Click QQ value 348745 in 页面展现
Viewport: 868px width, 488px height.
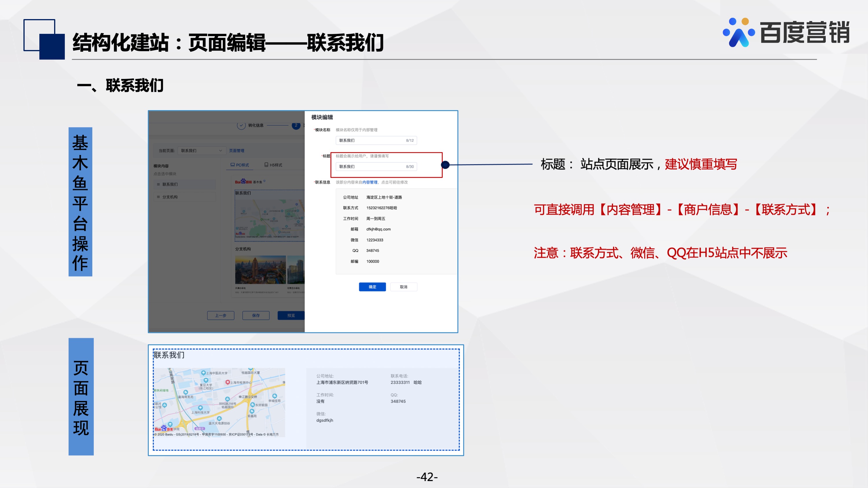(398, 401)
